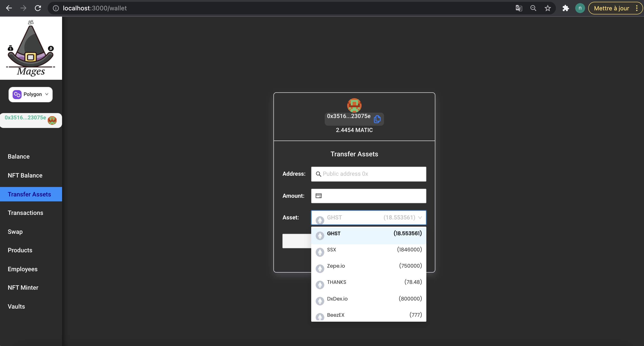Navigate to Vaults section
The image size is (644, 346).
[16, 306]
